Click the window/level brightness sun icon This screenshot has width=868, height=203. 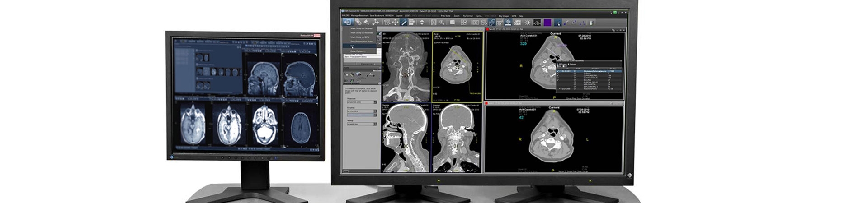pos(527,22)
